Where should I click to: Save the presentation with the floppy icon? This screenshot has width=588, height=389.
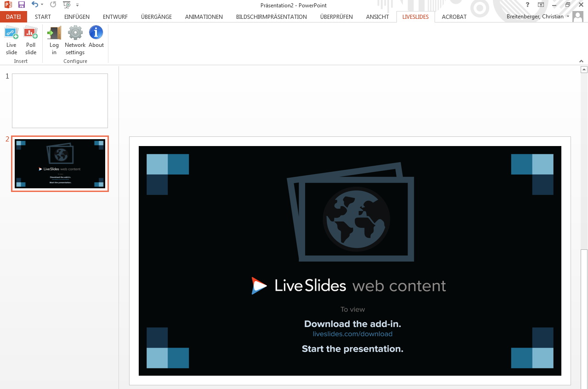(x=22, y=5)
